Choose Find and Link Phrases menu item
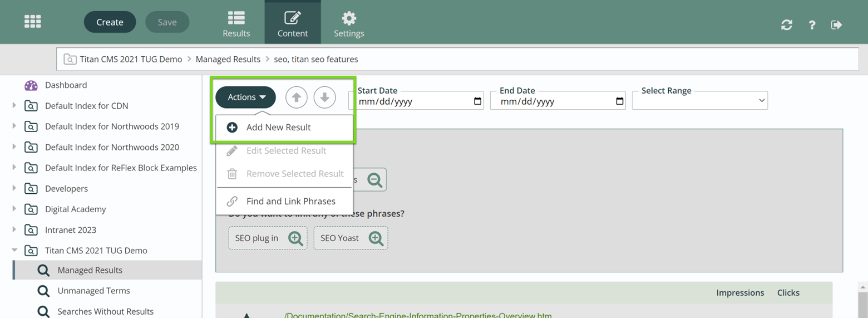This screenshot has width=868, height=318. coord(284,201)
